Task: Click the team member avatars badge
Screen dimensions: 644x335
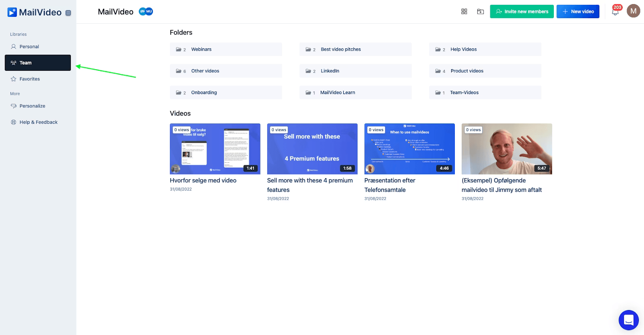Action: (x=146, y=11)
